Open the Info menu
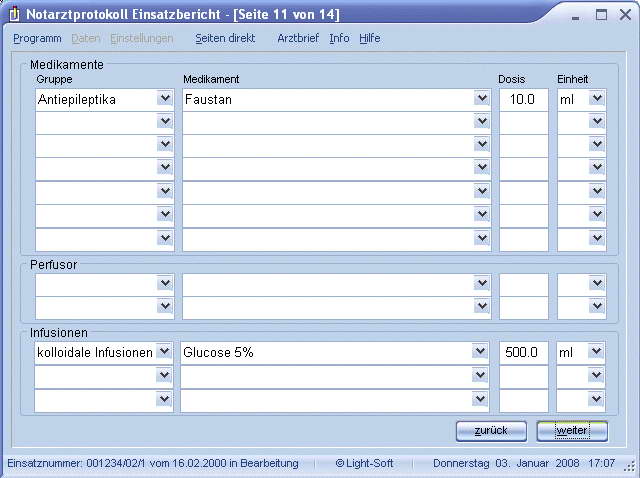The height and width of the screenshot is (478, 640). [x=339, y=38]
